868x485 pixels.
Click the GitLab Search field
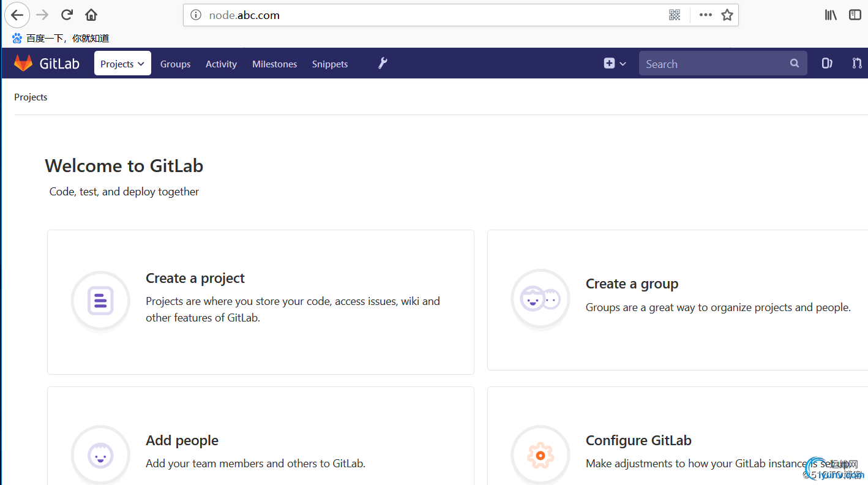click(x=723, y=63)
